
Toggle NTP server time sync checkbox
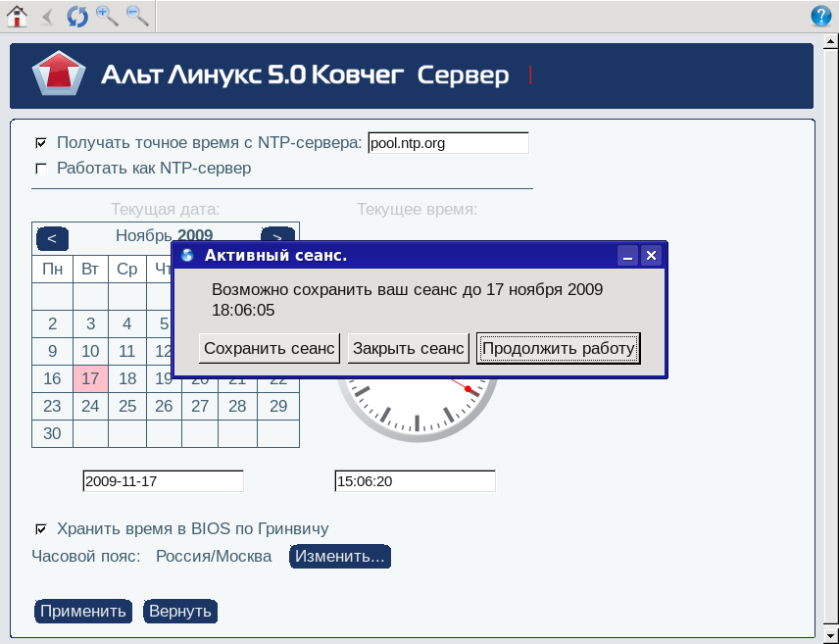(x=41, y=143)
